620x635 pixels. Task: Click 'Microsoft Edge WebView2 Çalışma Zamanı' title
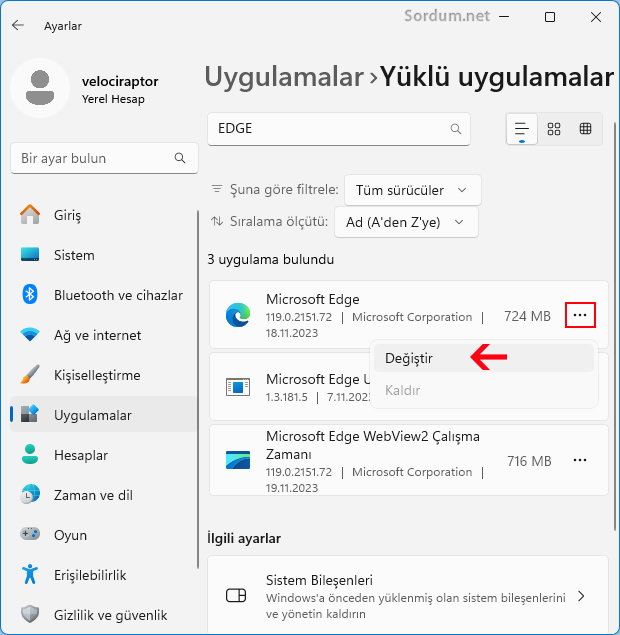[x=373, y=445]
